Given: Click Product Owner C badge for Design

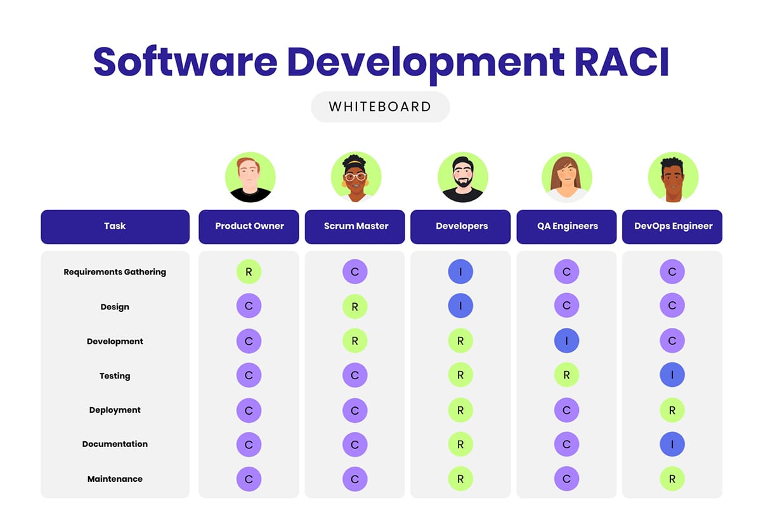Looking at the screenshot, I should point(249,306).
